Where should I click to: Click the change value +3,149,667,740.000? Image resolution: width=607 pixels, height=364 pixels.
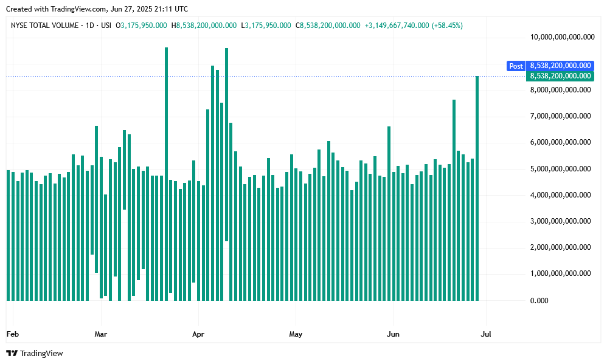397,26
